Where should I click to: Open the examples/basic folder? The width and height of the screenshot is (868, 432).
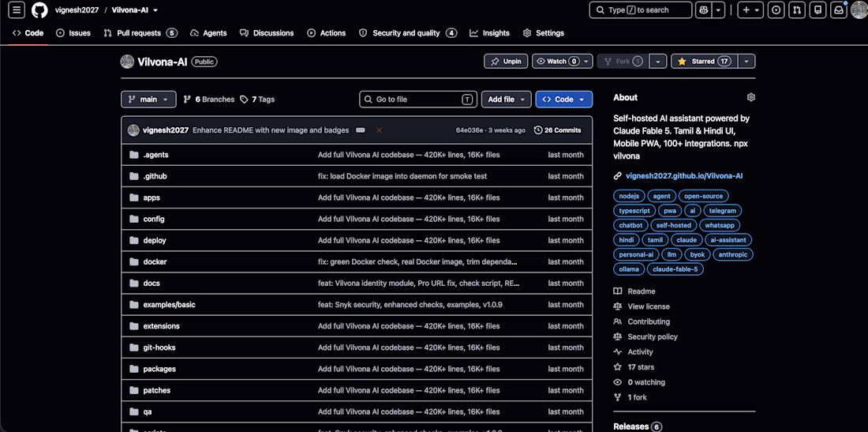coord(169,305)
